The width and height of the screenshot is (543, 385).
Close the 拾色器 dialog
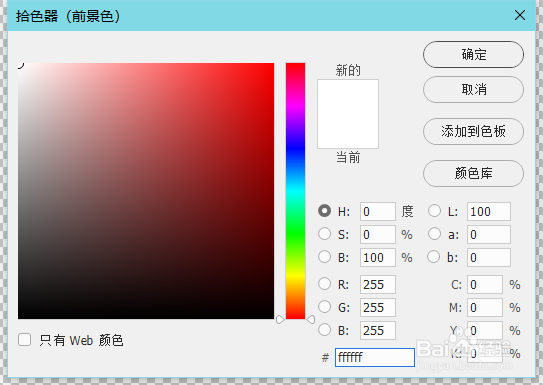(520, 15)
